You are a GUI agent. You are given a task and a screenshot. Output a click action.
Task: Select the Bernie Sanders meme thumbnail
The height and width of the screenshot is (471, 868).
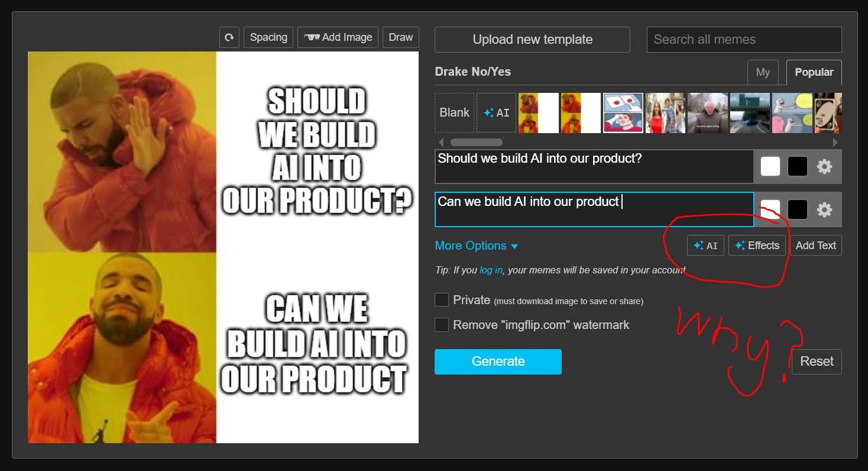[x=708, y=112]
